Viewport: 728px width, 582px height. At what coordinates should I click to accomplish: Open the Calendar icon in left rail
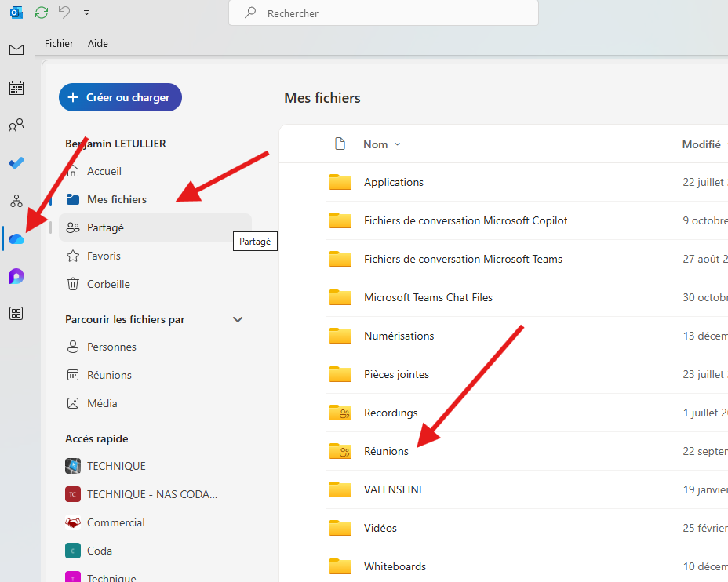click(x=16, y=88)
